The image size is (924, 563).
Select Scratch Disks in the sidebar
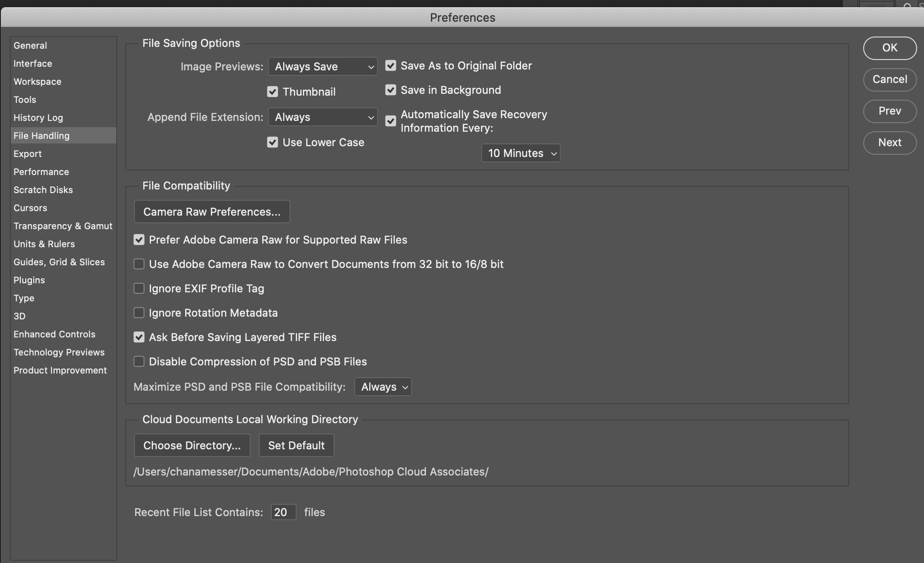click(x=43, y=190)
